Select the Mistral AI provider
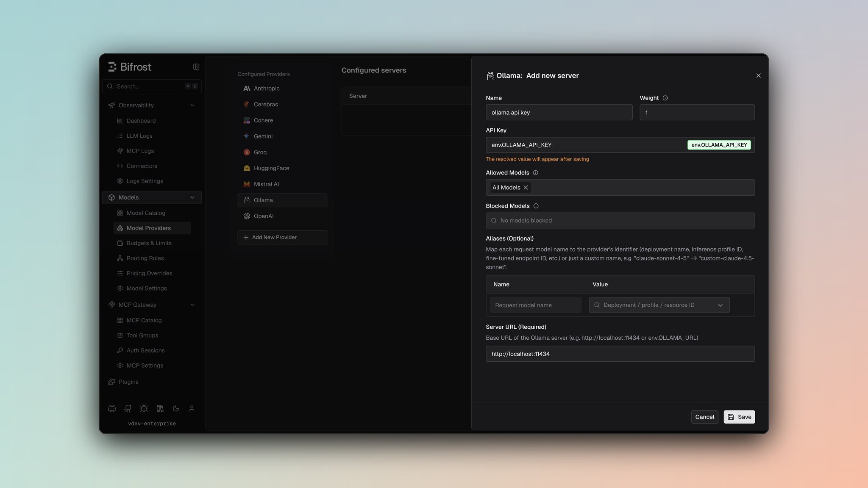The image size is (868, 488). pos(282,184)
